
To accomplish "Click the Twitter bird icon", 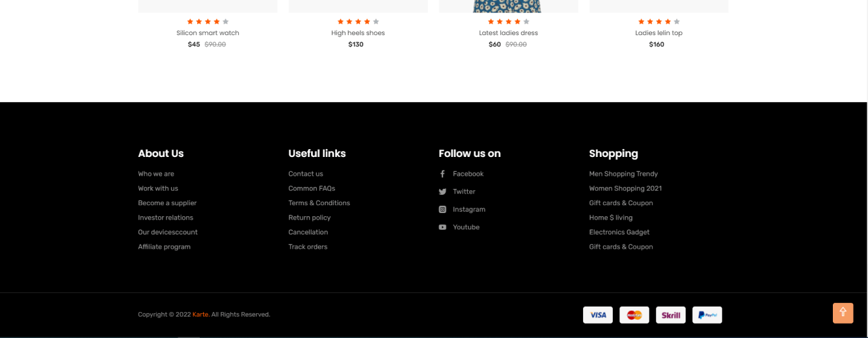I will tap(442, 191).
